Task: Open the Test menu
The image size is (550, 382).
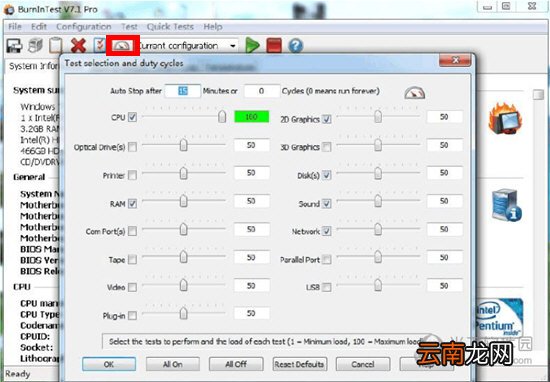Action: 129,27
